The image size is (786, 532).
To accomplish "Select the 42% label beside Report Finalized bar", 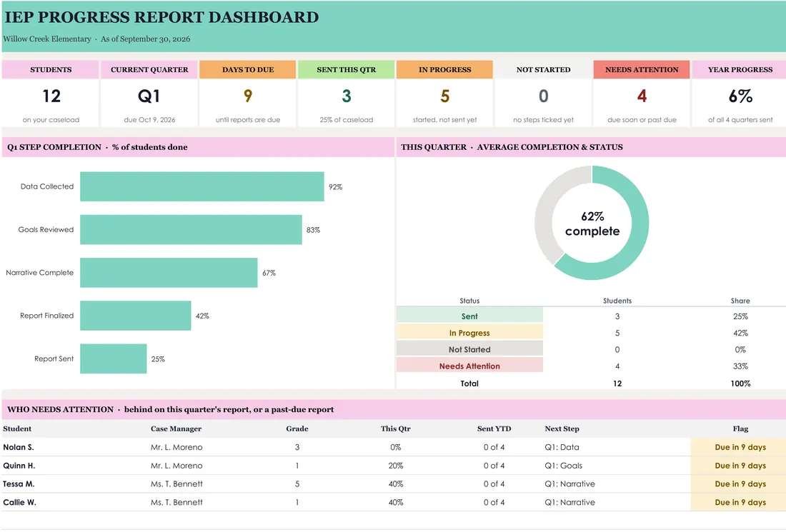I will pyautogui.click(x=202, y=316).
